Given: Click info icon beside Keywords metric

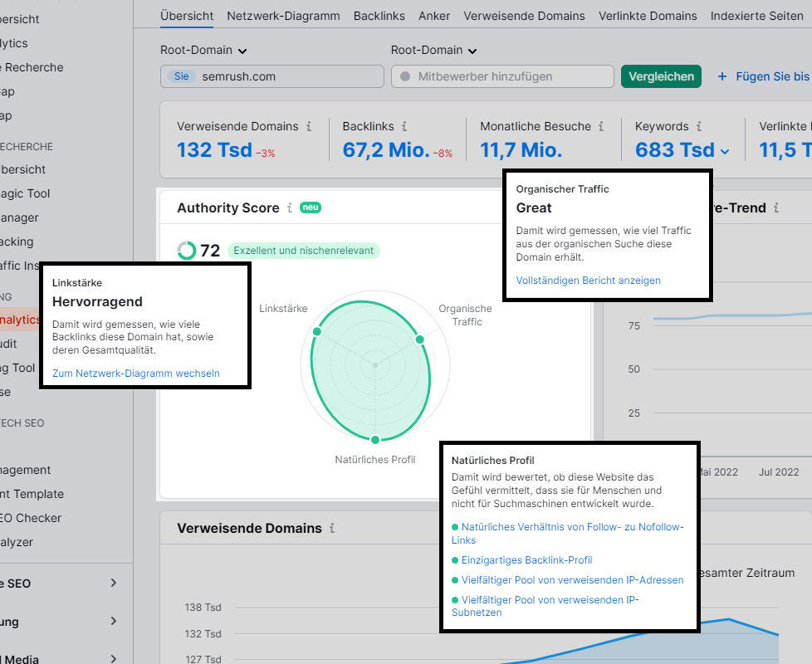Looking at the screenshot, I should 699,127.
